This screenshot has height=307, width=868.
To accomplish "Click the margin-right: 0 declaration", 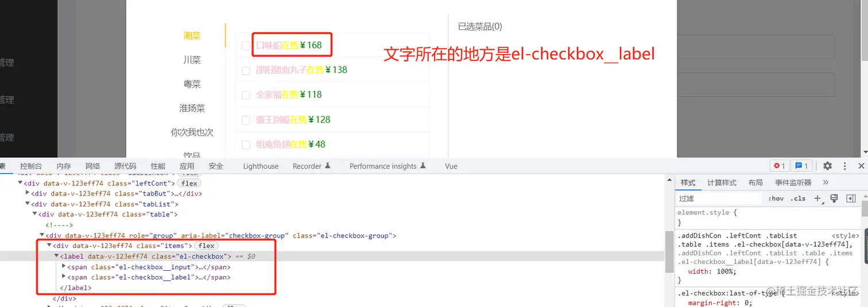I will pyautogui.click(x=720, y=303).
